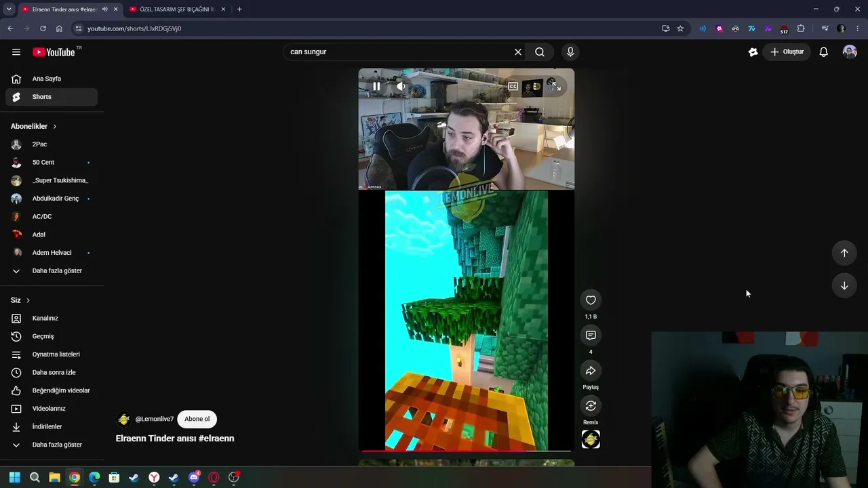Open the tab search dropdown arrow
Image resolution: width=868 pixels, height=488 pixels.
tap(9, 9)
